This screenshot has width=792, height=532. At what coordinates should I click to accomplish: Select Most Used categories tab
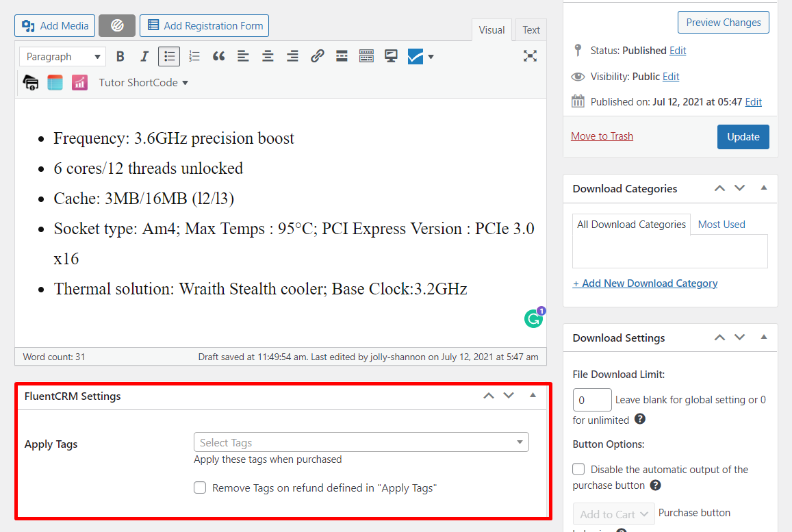721,225
